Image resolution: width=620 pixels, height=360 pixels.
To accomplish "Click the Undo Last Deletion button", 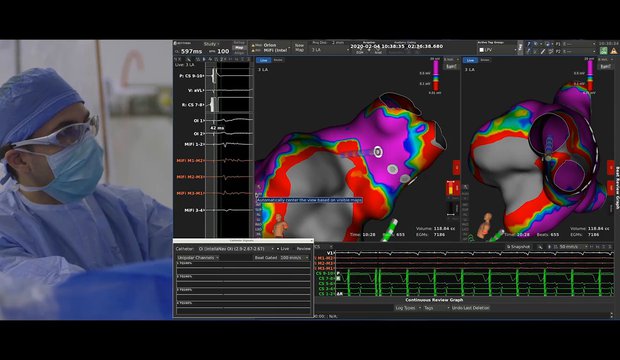I will [471, 308].
